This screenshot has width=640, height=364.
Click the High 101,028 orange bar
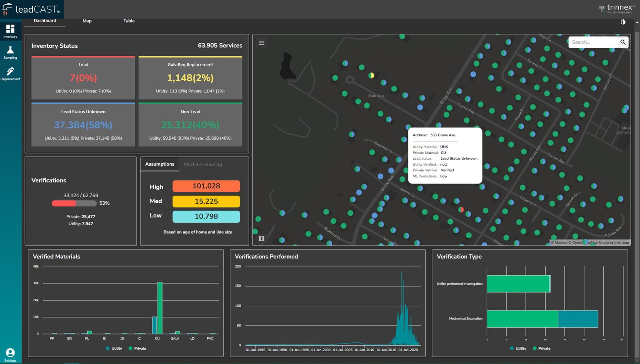(x=206, y=186)
